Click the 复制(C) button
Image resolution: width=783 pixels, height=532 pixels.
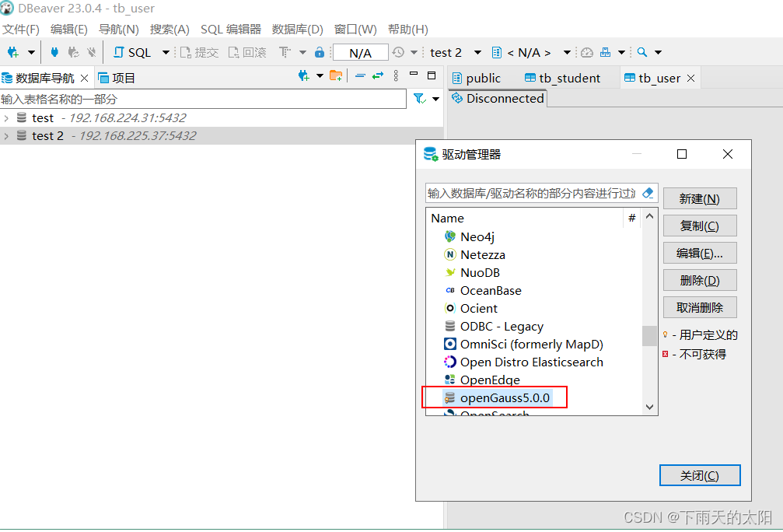(700, 226)
